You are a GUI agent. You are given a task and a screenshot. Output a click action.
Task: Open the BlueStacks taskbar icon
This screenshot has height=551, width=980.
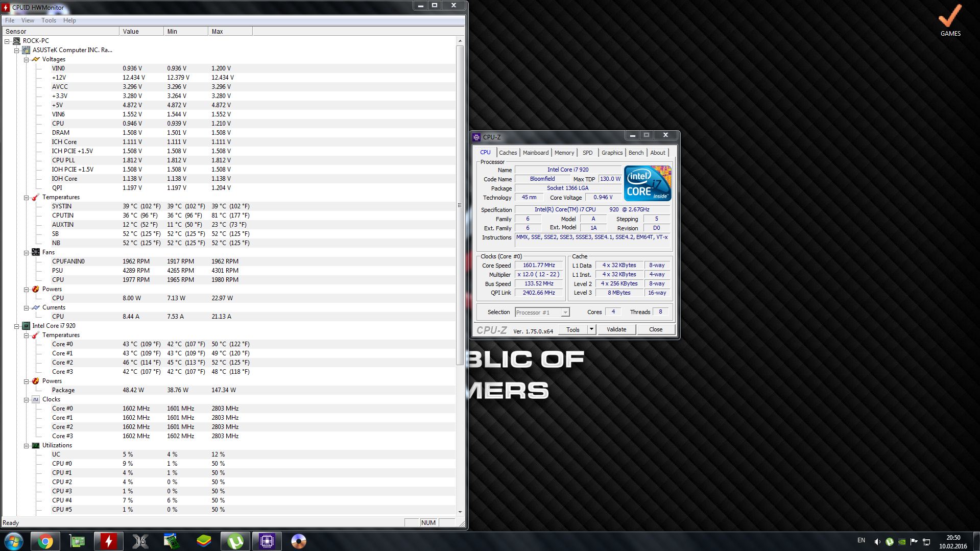click(203, 541)
